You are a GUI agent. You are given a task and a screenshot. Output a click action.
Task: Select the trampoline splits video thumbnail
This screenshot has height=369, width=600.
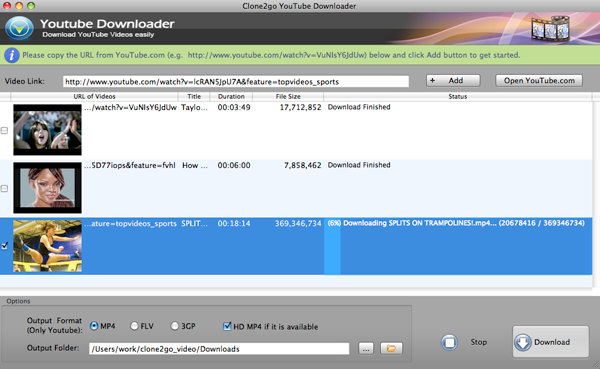47,246
